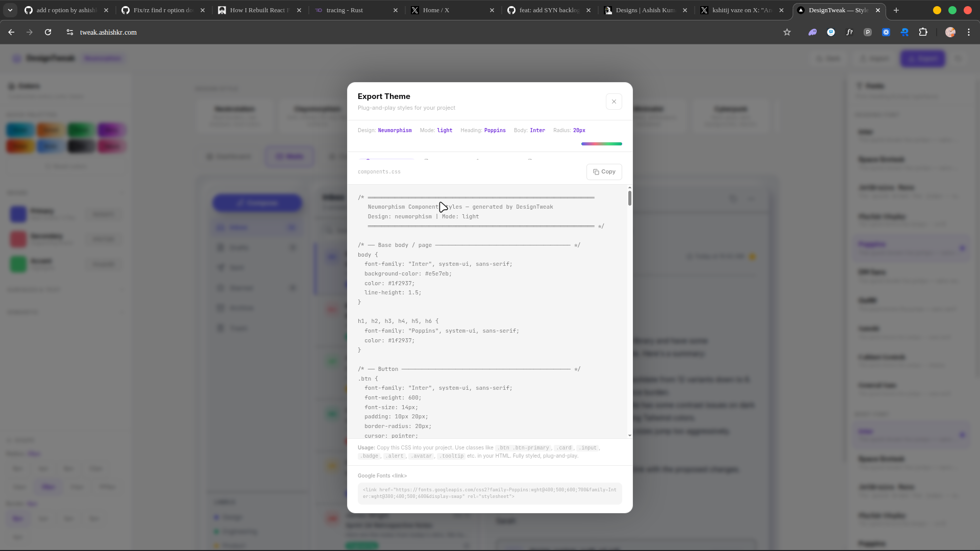
Task: Open the browser profile avatar
Action: [x=950, y=32]
